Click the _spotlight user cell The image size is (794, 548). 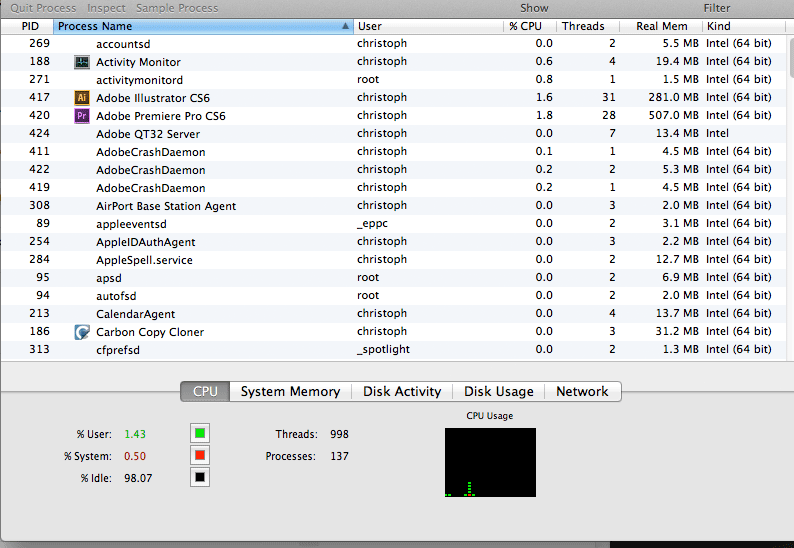[x=383, y=349]
